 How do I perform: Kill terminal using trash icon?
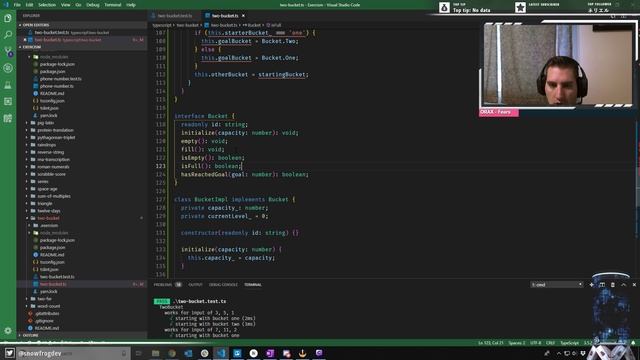click(612, 284)
